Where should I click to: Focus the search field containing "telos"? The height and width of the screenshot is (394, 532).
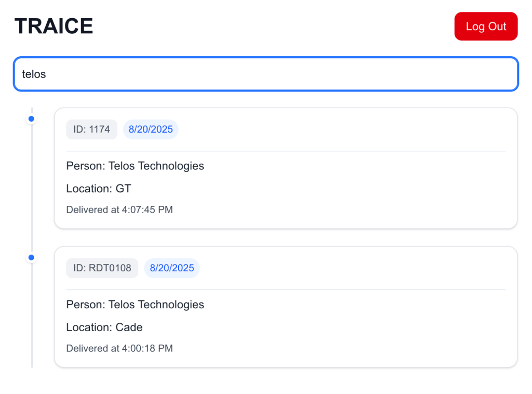(265, 74)
